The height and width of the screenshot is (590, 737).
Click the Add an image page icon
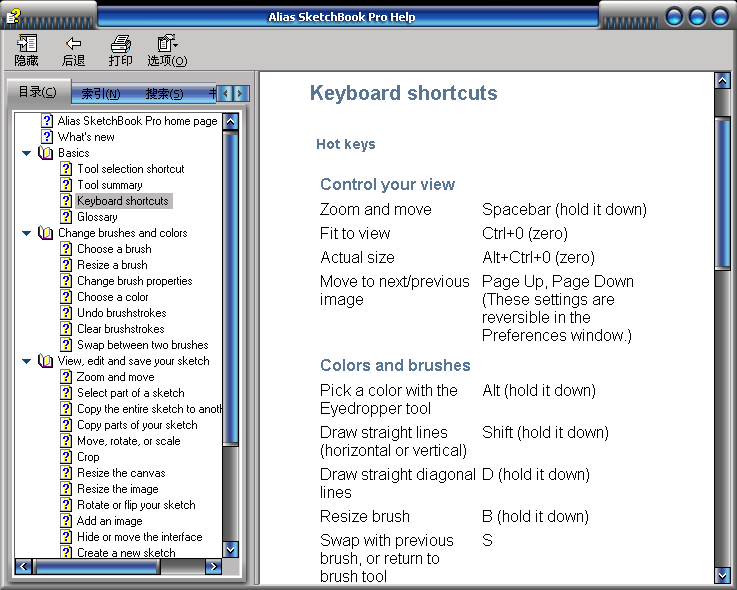click(66, 520)
